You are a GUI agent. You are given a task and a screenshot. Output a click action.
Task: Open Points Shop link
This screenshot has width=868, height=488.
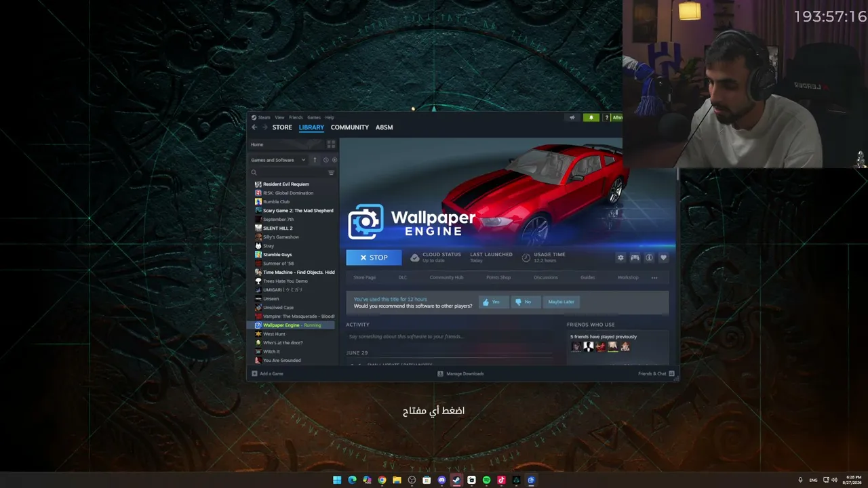pyautogui.click(x=498, y=277)
